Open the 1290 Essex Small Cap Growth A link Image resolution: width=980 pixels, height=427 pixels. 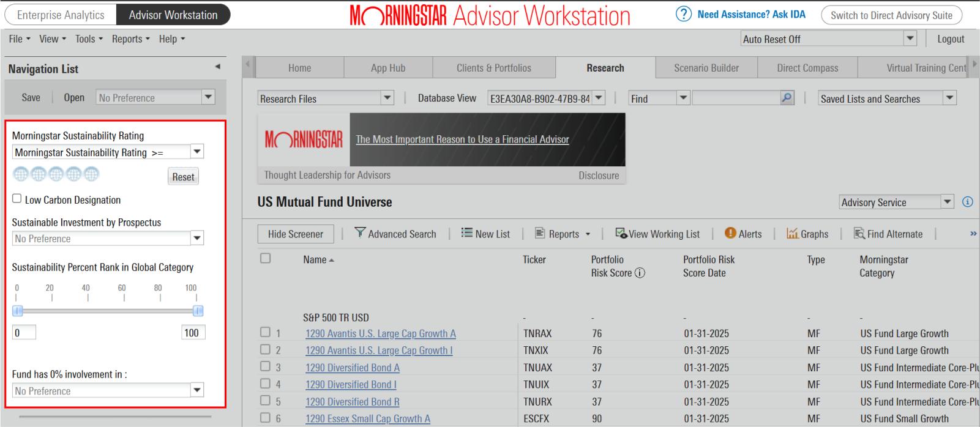pyautogui.click(x=367, y=418)
